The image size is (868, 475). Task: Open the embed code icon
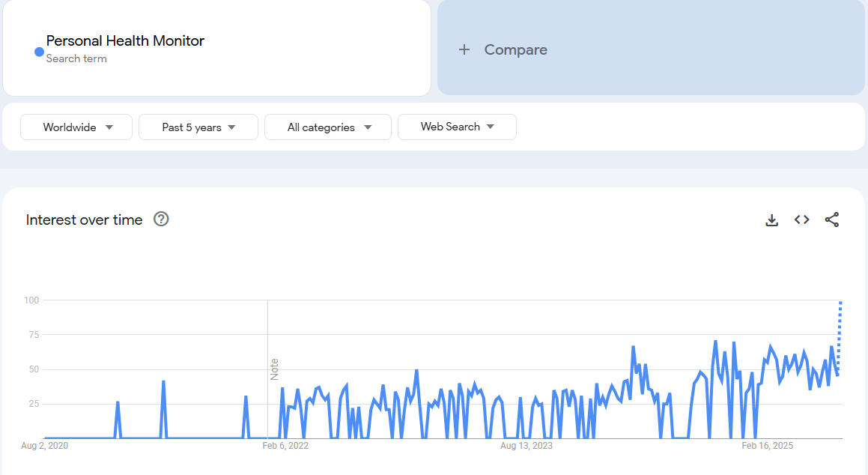[x=801, y=220]
